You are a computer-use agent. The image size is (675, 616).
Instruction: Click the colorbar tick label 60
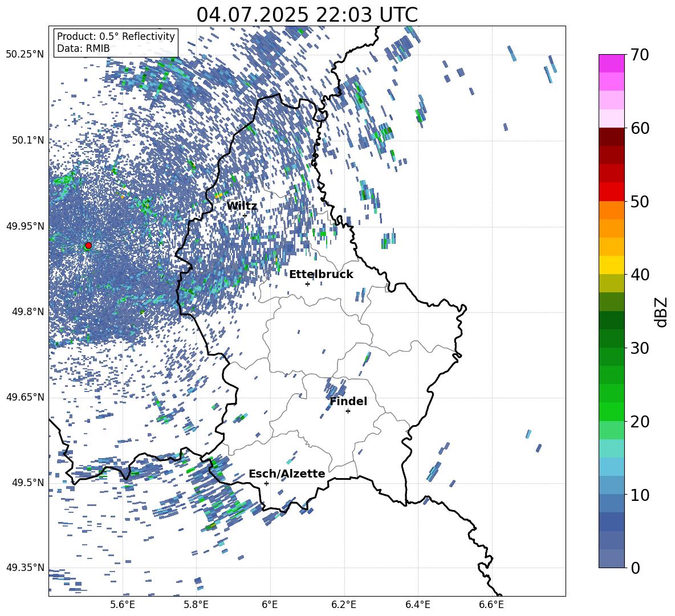[640, 128]
